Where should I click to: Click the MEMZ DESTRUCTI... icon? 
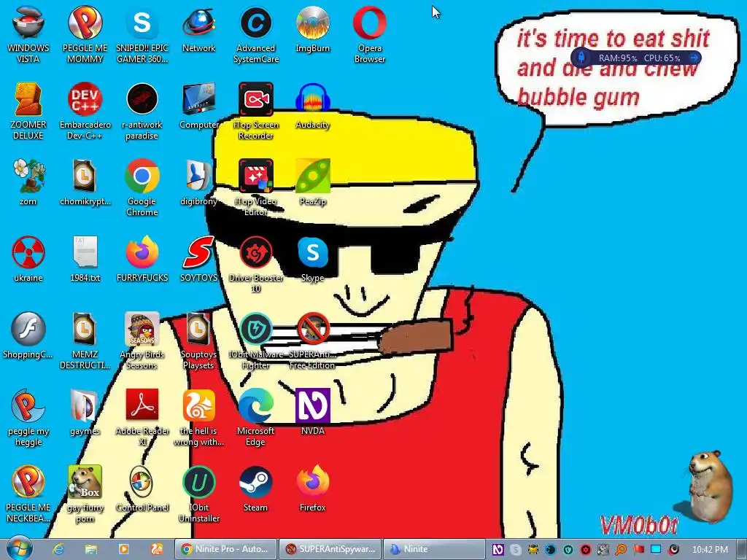(x=85, y=341)
